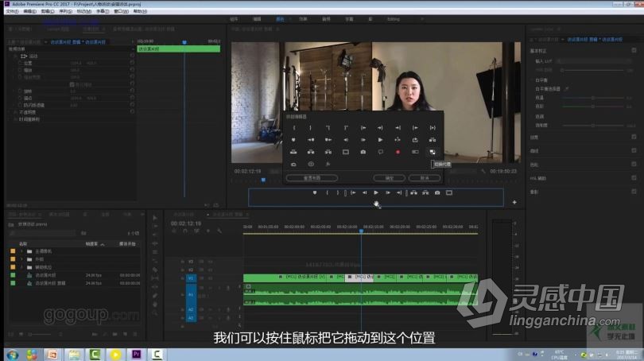Viewport: 644px width, 361px height.
Task: Click the Premiere Pro icon in Windows taskbar
Action: [137, 354]
